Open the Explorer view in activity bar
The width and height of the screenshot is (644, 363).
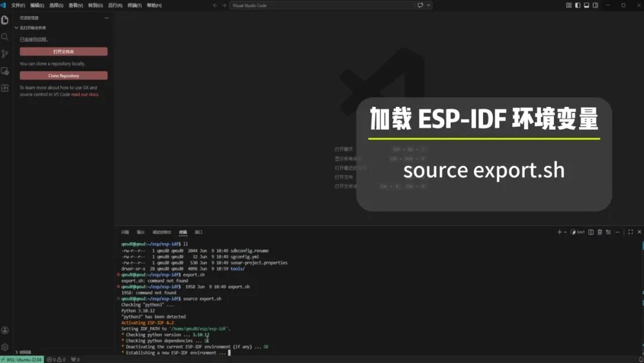5,20
